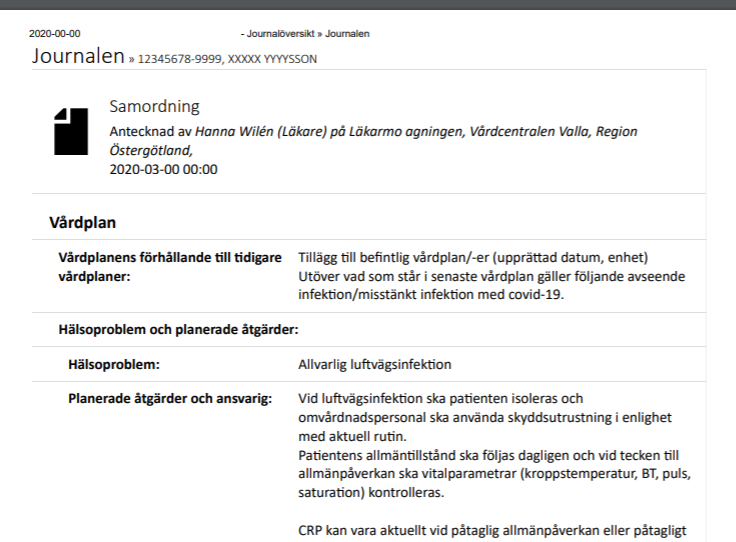Click line beginning CRP kan vara aktuellt
Viewport: 736px width, 542px height.
click(492, 531)
